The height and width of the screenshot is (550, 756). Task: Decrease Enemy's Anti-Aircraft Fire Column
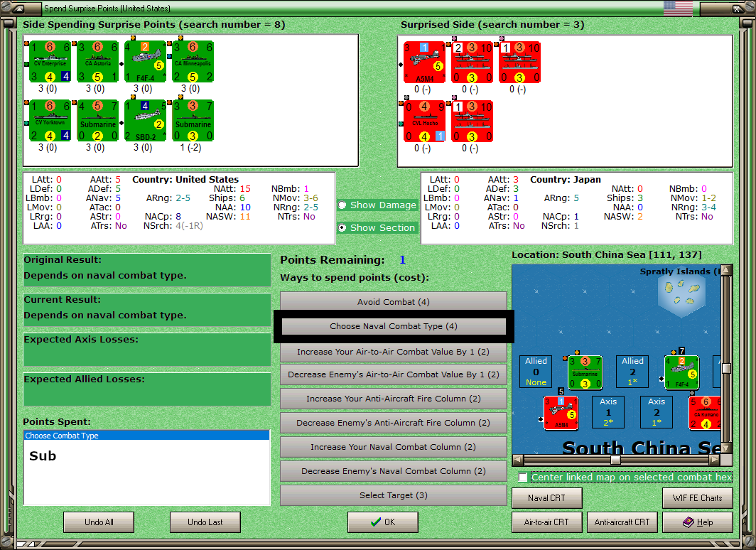393,423
